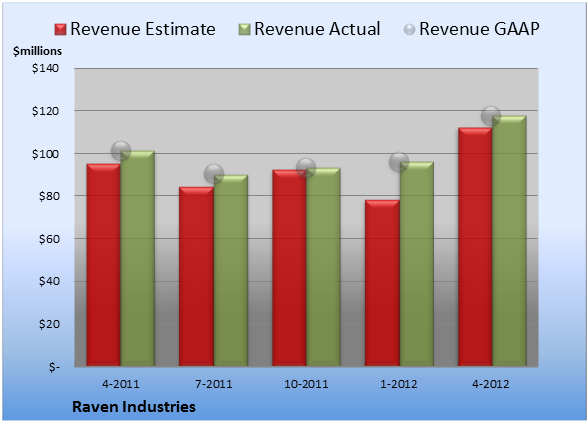Click the 10-2011 quarter label
This screenshot has width=588, height=422.
point(306,384)
